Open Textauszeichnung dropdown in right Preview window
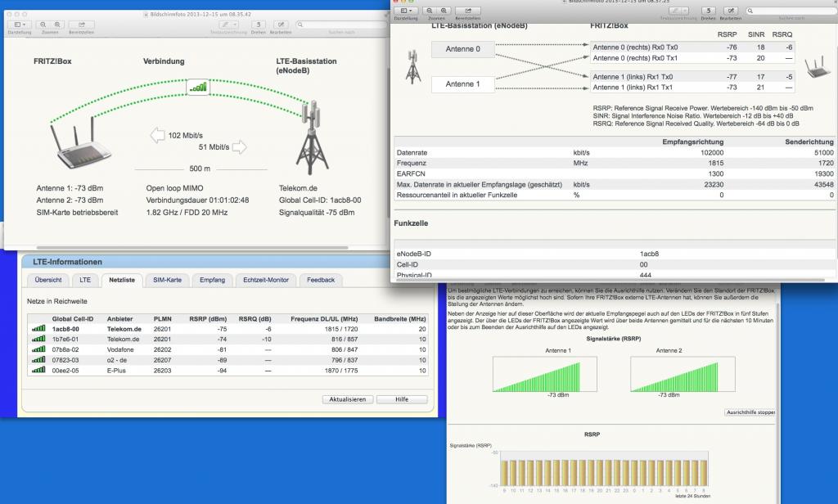838x504 pixels. (678, 11)
